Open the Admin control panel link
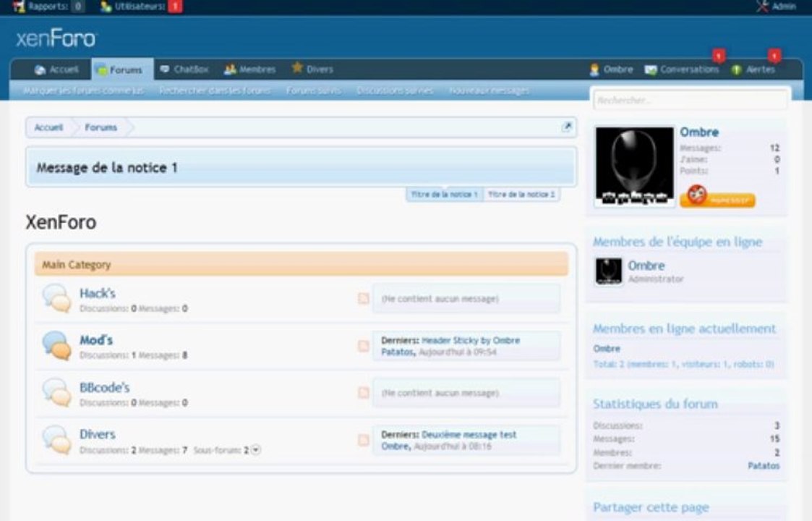Viewport: 812px width, 521px height. (x=776, y=7)
